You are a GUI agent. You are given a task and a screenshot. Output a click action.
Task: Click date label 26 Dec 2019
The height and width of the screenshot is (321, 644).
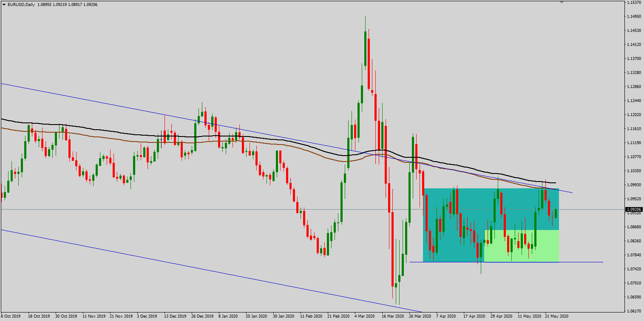202,317
